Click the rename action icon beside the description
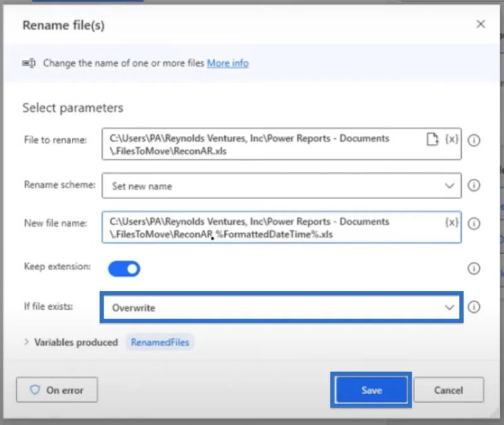Screen dimensions: 504x425 pos(29,63)
